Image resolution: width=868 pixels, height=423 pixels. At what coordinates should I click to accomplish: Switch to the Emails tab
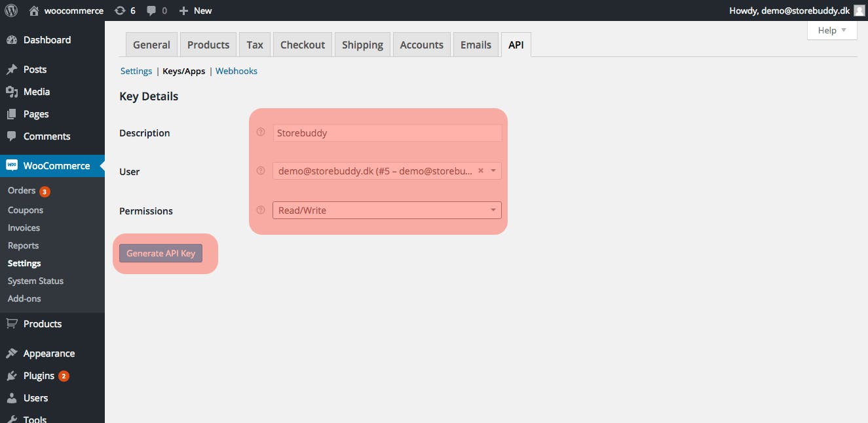476,45
